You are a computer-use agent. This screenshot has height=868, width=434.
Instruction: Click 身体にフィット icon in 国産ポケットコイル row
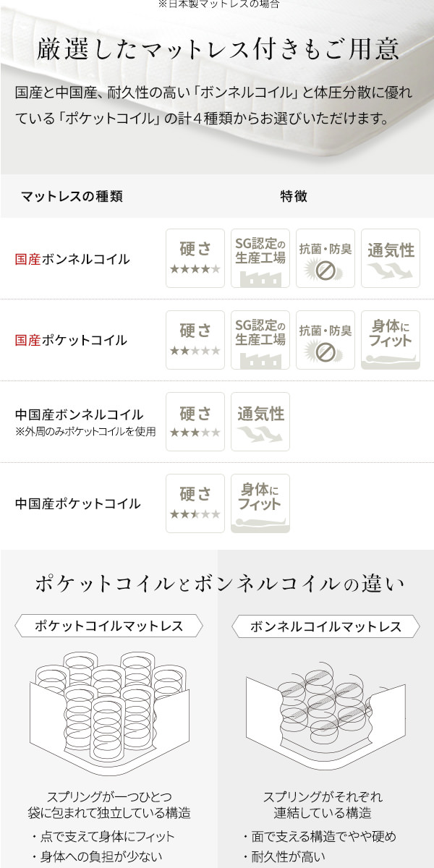tap(391, 340)
